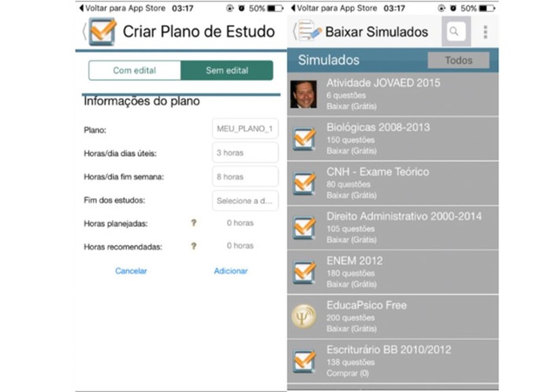The width and height of the screenshot is (549, 392).
Task: Click the CNH Exame Teórico checkmark icon
Action: (304, 183)
